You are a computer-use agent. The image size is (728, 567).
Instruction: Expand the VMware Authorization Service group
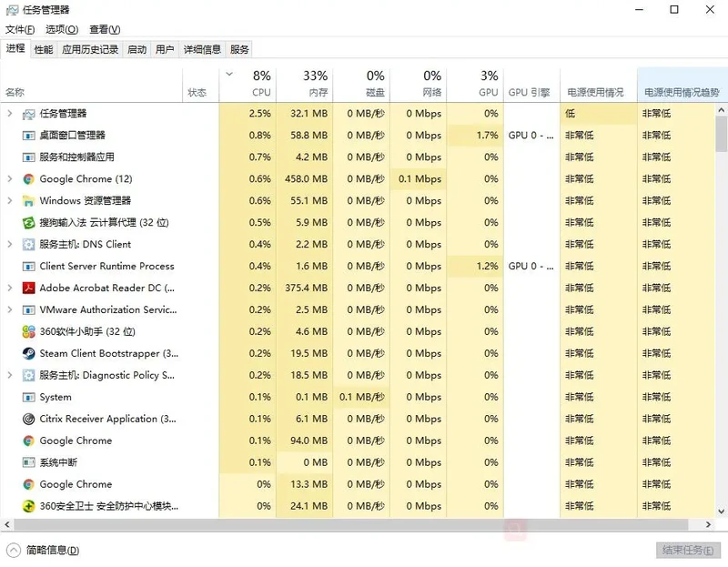(x=9, y=309)
